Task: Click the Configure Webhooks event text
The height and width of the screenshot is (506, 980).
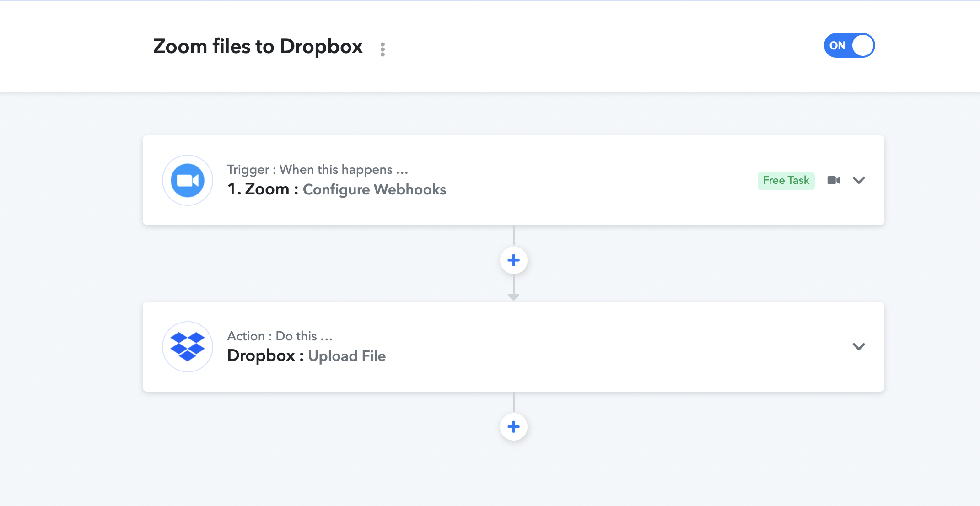Action: tap(374, 189)
